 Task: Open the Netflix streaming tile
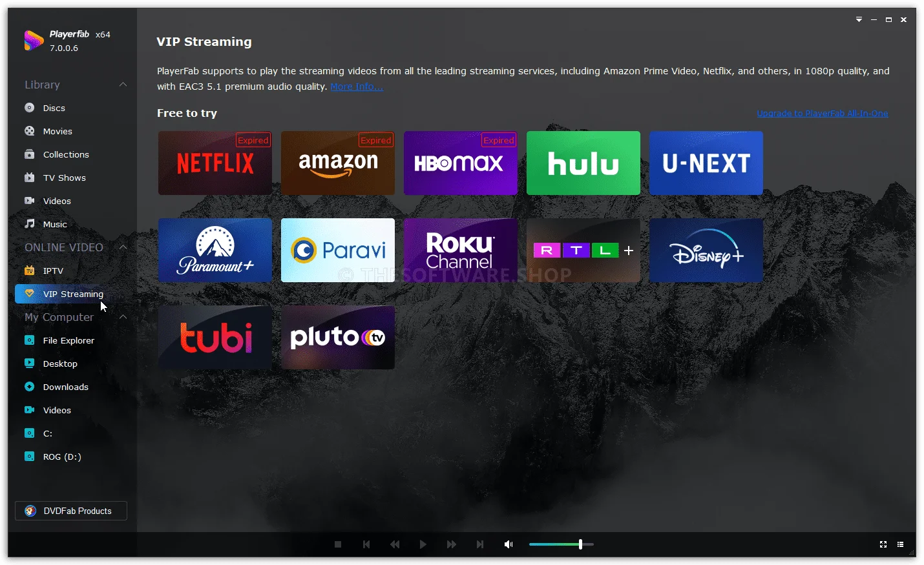(215, 163)
